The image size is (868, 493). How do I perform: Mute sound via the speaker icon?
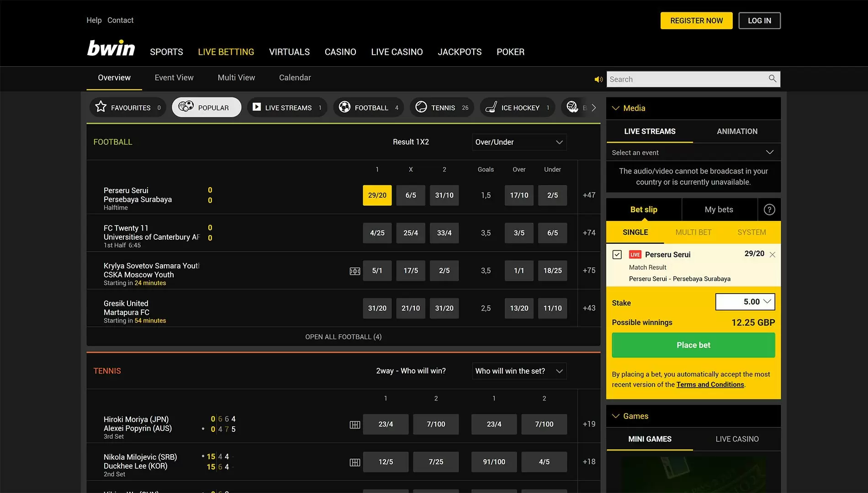pos(598,79)
